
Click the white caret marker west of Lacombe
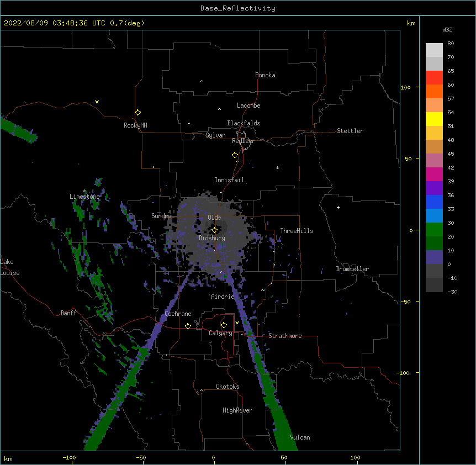click(219, 109)
